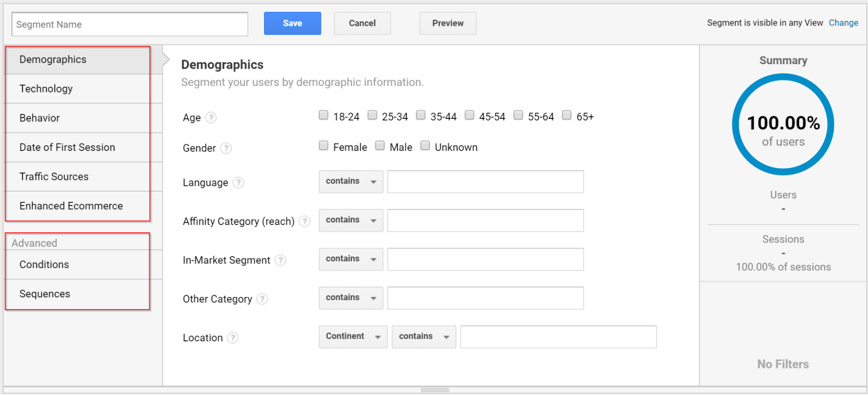Show help for Other Category
Image resolution: width=868 pixels, height=395 pixels.
click(x=262, y=299)
